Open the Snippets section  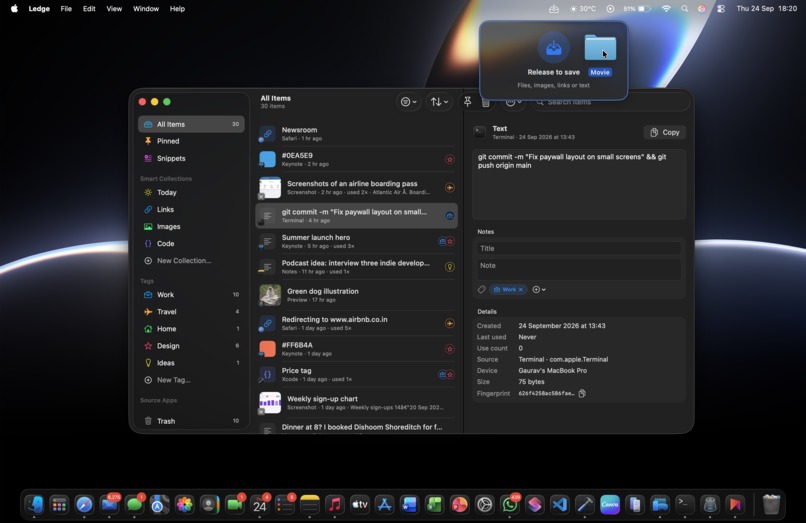point(191,158)
